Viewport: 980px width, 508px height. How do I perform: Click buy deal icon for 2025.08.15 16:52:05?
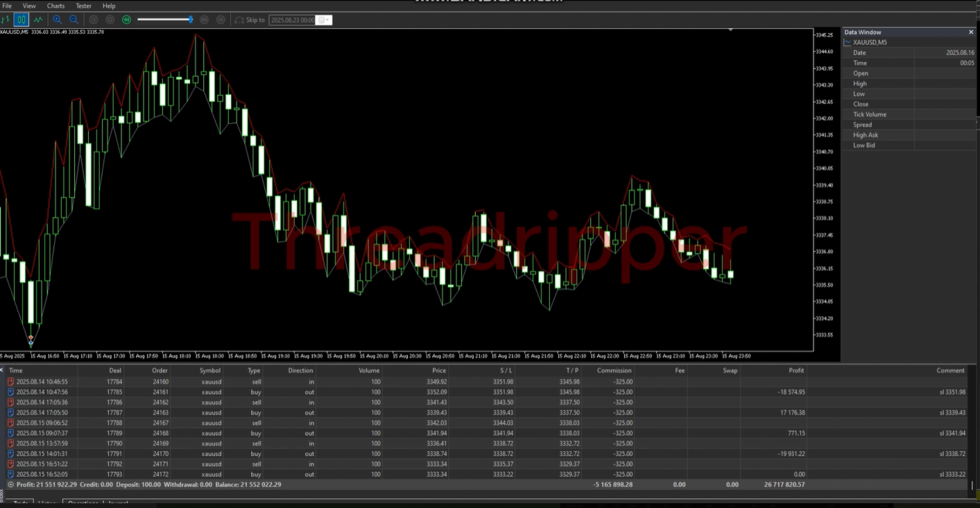click(11, 475)
